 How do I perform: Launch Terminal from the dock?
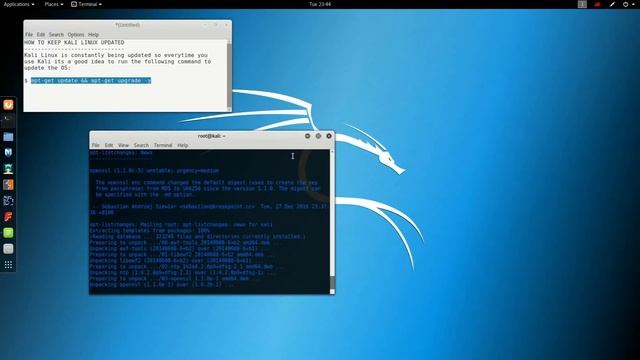8,120
